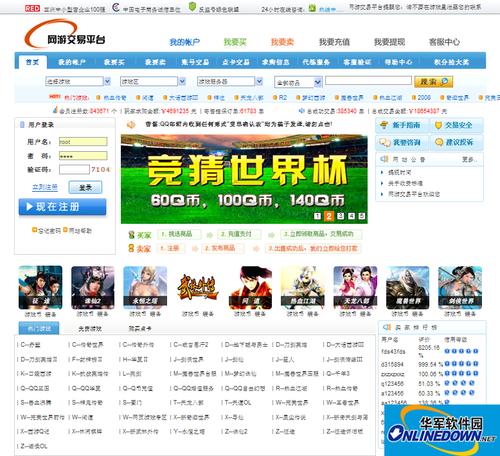Click the green 我要买 header link
Image resolution: width=500 pixels, height=456 pixels.
235,42
